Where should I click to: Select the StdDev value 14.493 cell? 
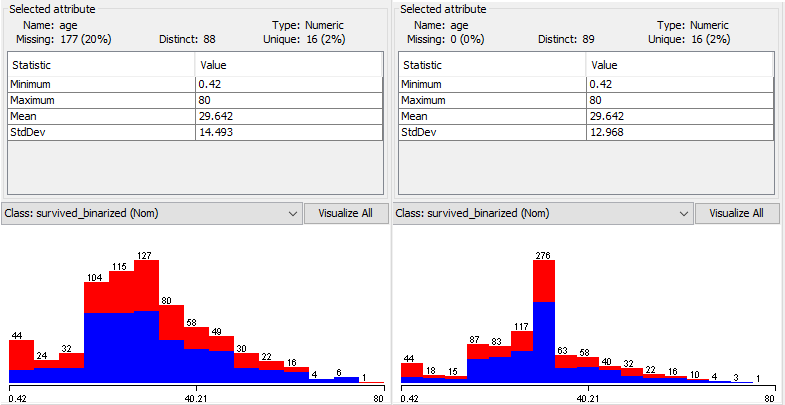click(288, 132)
